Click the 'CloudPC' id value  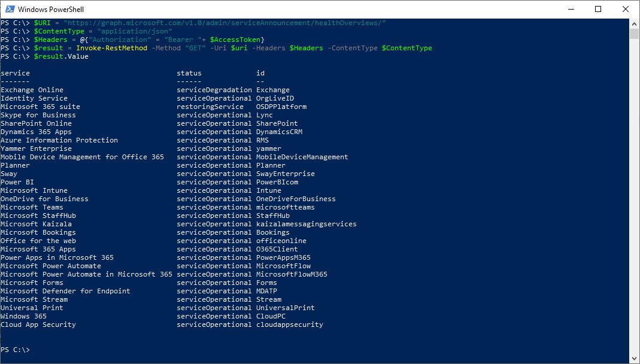271,316
